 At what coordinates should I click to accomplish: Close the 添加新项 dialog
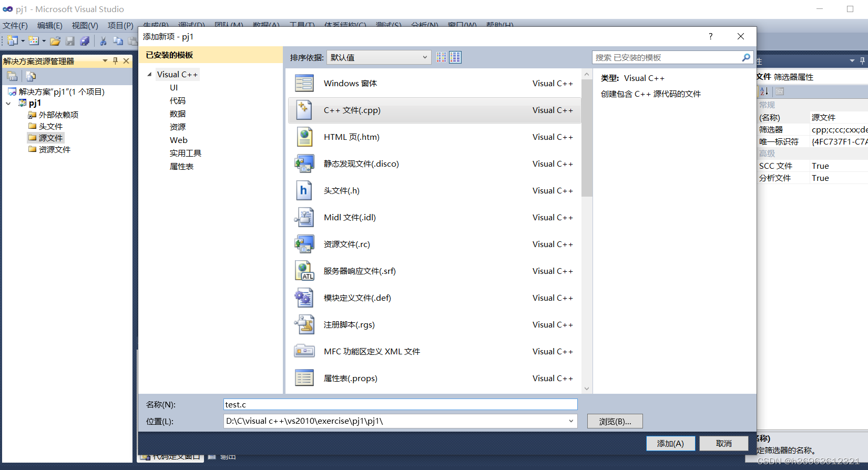741,36
